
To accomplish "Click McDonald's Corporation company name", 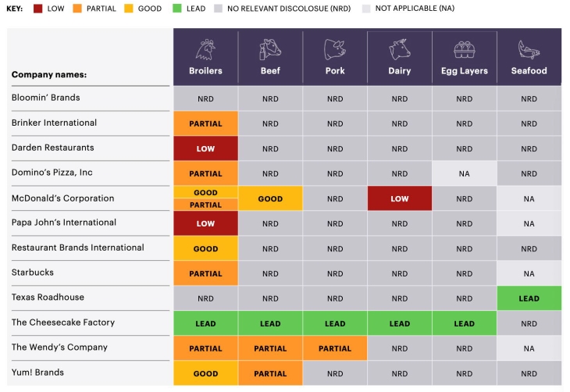I will (x=62, y=198).
